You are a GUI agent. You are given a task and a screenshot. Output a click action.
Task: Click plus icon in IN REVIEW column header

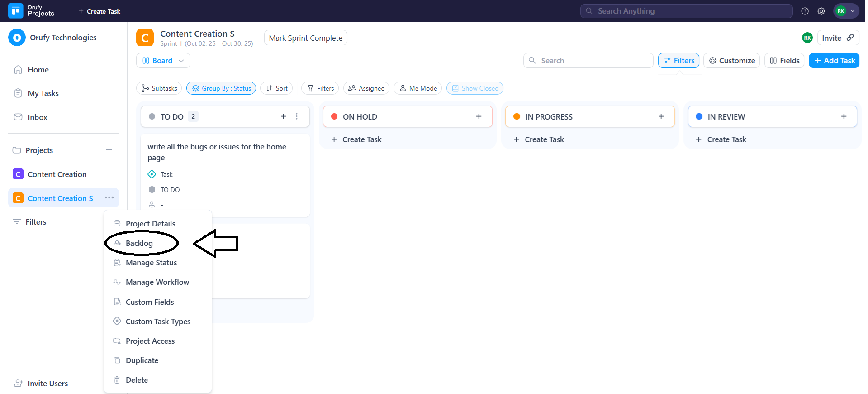[844, 116]
